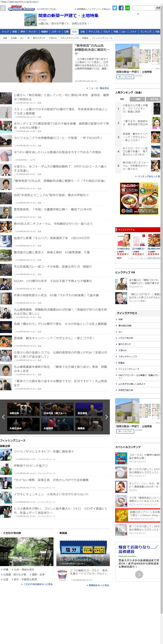The image size is (163, 644).
Task: Click the carousel right arrow
Action: 106,417
